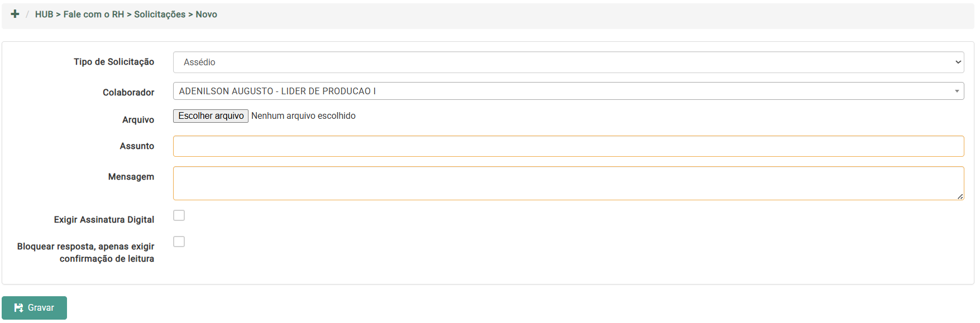Click the Tipo de Solicitação label
980x323 pixels.
pyautogui.click(x=114, y=62)
